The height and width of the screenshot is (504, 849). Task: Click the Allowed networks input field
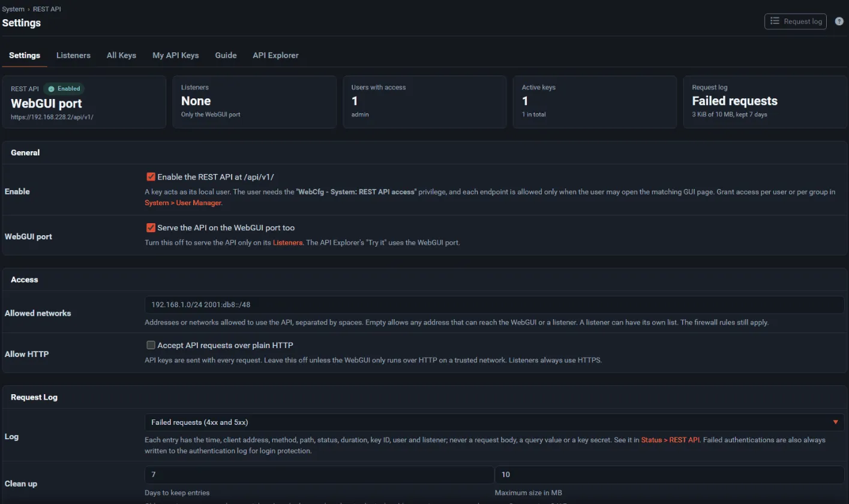pyautogui.click(x=494, y=304)
